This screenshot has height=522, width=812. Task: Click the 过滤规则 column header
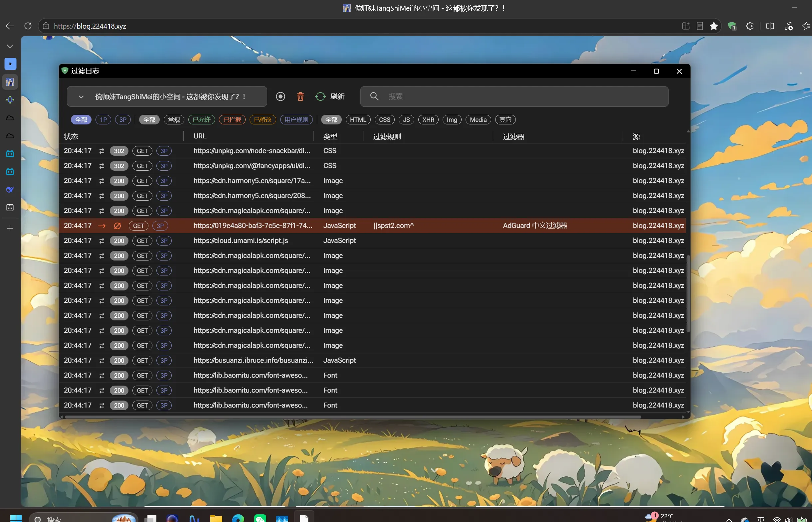(387, 137)
